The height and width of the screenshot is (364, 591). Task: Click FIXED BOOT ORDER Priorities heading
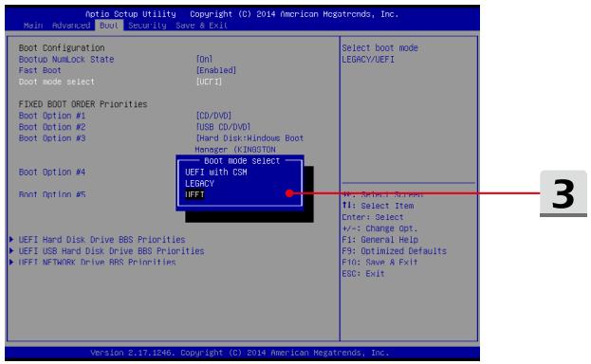point(83,104)
